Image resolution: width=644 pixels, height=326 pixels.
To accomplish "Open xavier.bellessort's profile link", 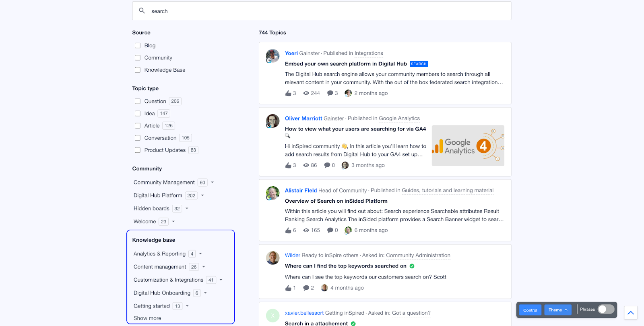I will coord(304,313).
